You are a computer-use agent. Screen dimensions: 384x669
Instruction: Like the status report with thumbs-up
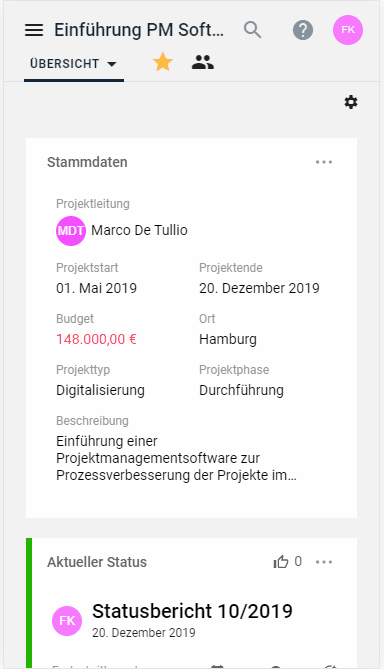281,562
